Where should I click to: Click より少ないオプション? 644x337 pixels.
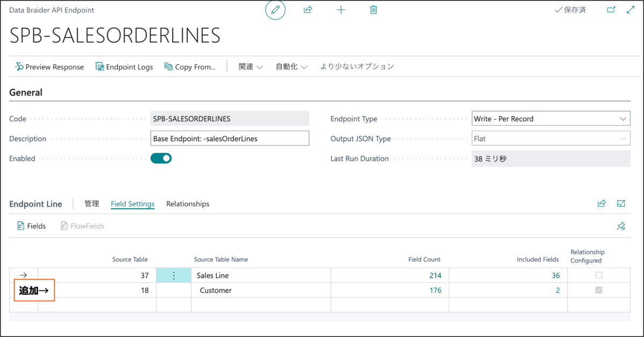357,67
